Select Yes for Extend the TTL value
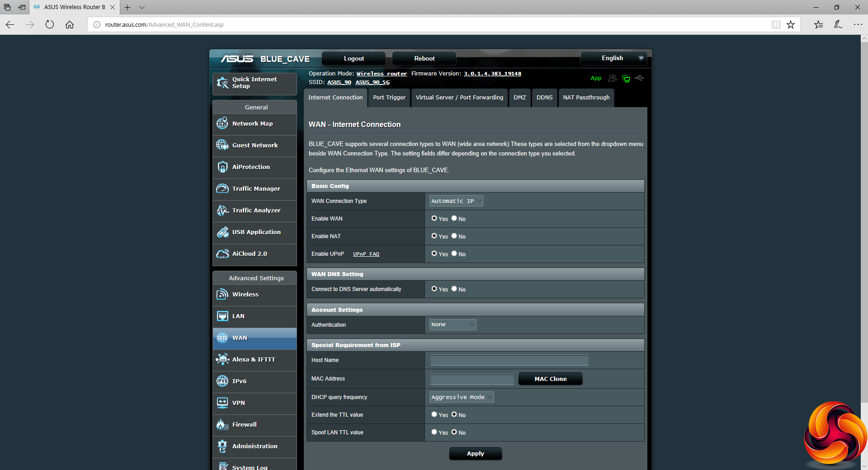The width and height of the screenshot is (868, 470). pyautogui.click(x=434, y=414)
